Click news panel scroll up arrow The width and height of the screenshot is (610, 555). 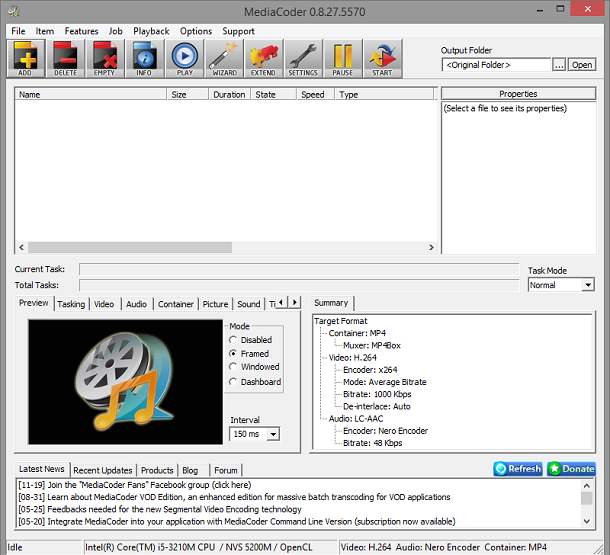[587, 485]
